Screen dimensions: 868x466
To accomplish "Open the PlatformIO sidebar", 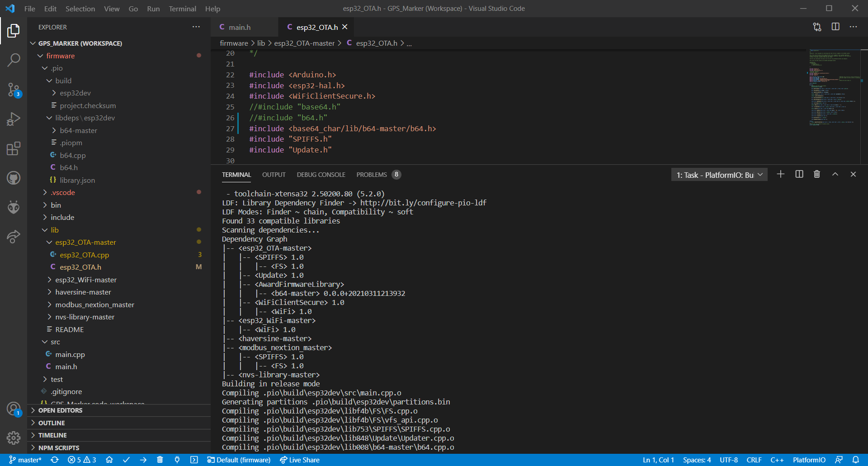I will point(14,207).
